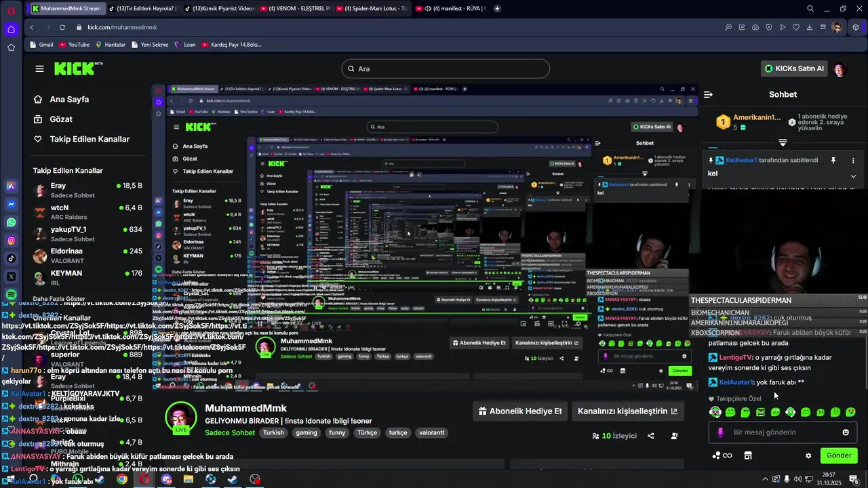Screen dimensions: 868x488
Task: Open the wtcN channel in followed list
Action: click(88, 211)
